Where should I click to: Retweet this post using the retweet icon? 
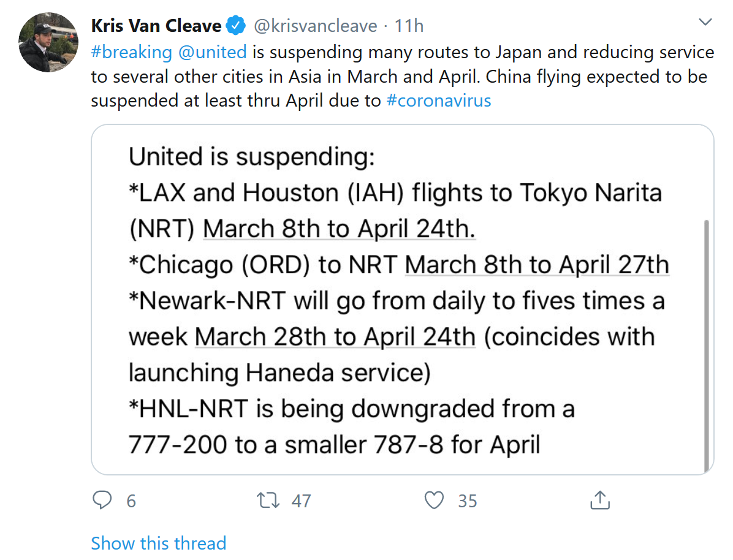[269, 501]
